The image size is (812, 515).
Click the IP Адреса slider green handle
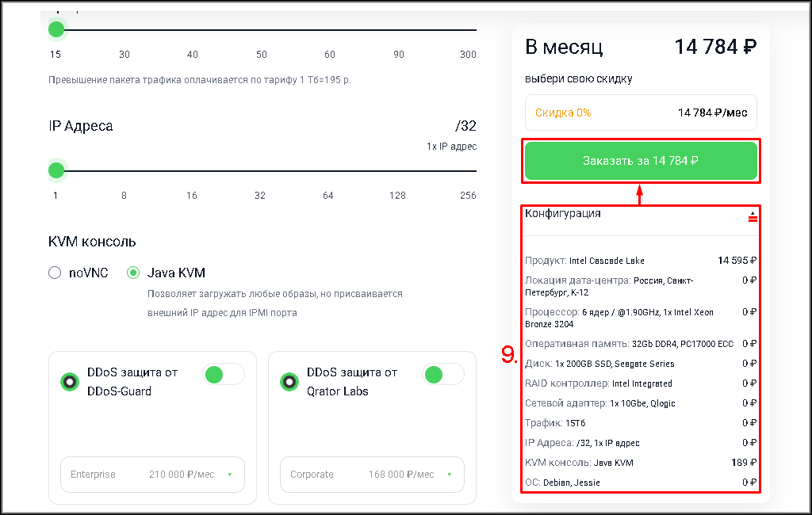[56, 170]
